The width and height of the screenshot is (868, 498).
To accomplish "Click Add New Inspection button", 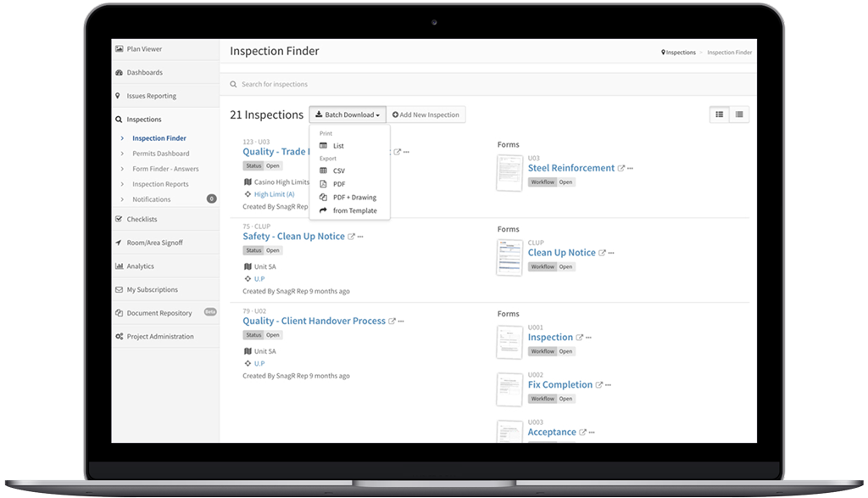I will tap(426, 115).
